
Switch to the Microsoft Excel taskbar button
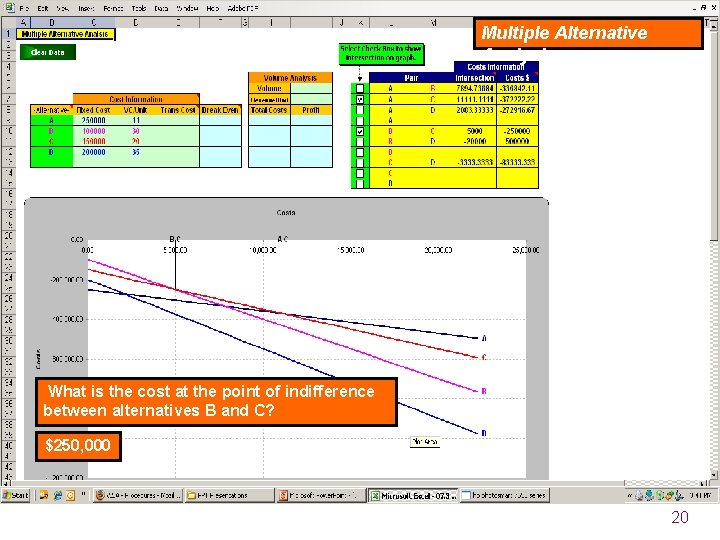[x=413, y=495]
